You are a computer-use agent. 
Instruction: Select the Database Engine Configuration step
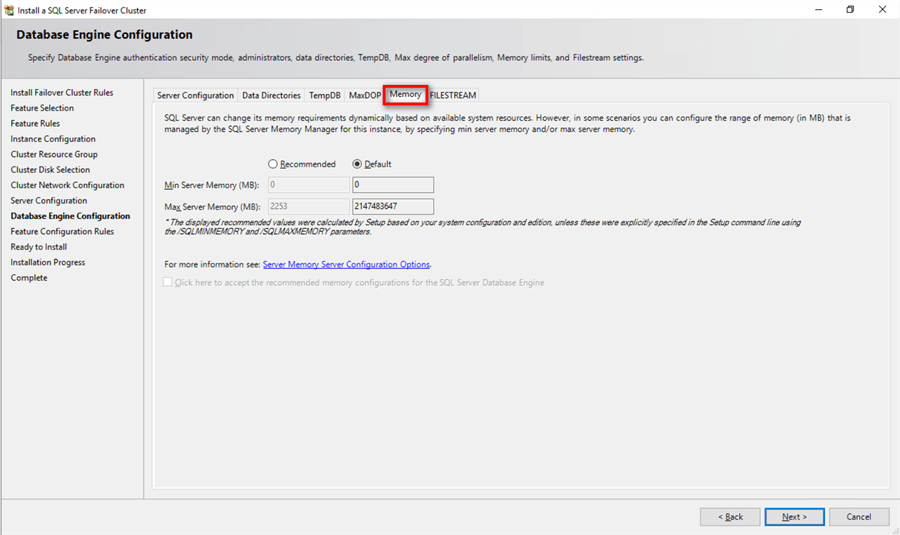click(70, 216)
